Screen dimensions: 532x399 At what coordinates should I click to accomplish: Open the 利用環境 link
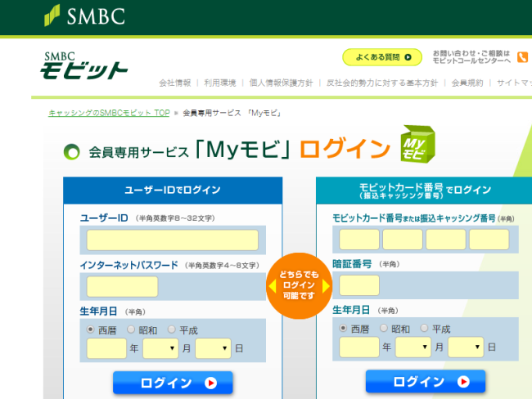(220, 83)
